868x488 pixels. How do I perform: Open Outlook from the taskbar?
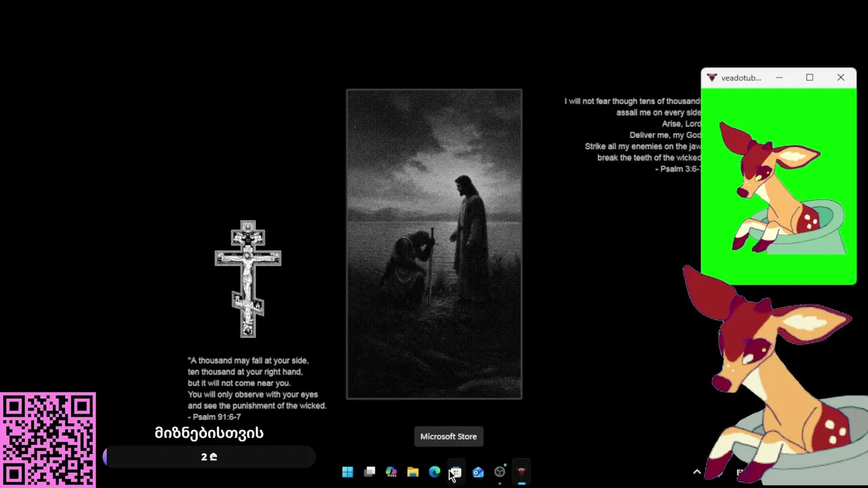(478, 472)
